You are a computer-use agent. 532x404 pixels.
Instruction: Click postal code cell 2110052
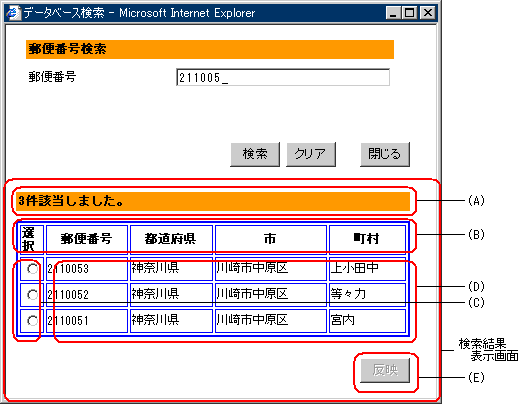pos(87,294)
